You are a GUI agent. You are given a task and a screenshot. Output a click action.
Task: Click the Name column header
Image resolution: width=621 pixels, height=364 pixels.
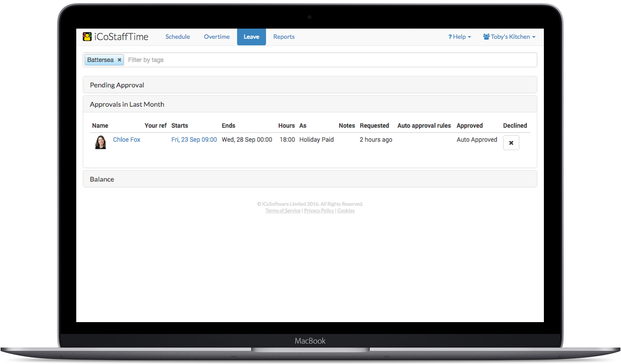click(100, 126)
